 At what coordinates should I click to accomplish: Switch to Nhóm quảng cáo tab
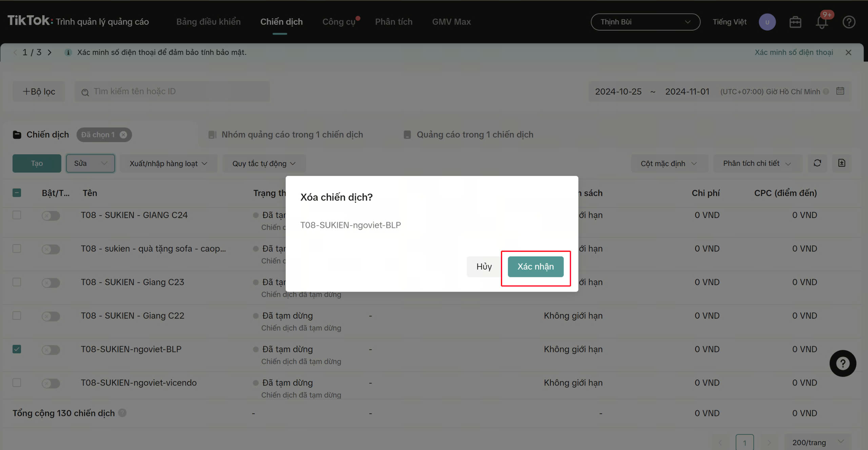coord(292,135)
